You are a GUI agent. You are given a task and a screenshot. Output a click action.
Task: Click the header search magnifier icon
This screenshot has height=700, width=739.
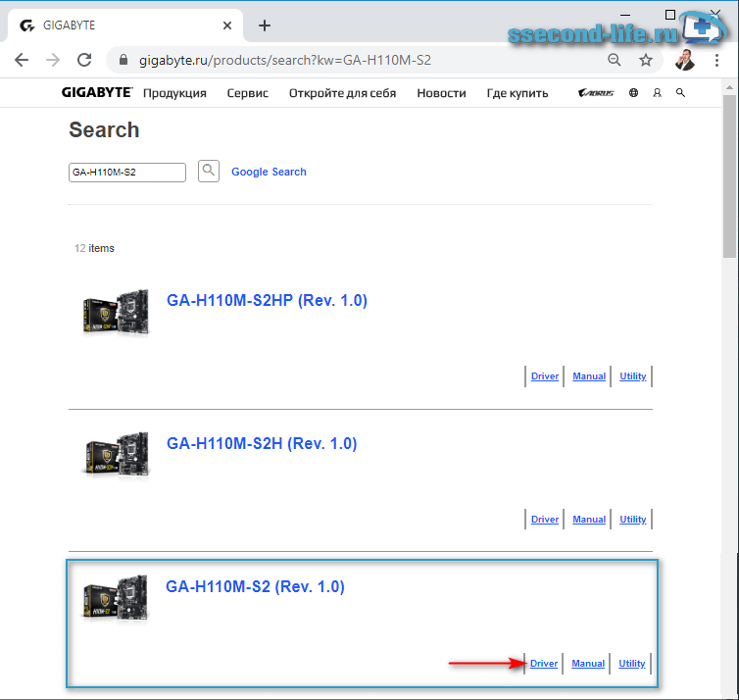point(680,93)
